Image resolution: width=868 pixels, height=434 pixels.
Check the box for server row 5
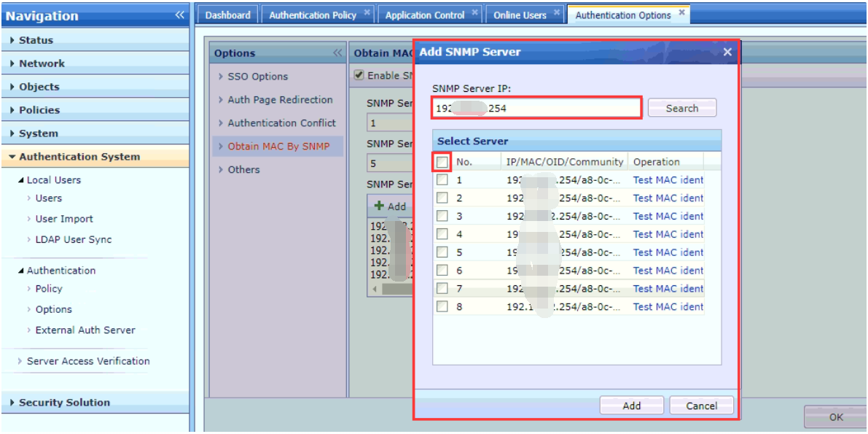442,252
